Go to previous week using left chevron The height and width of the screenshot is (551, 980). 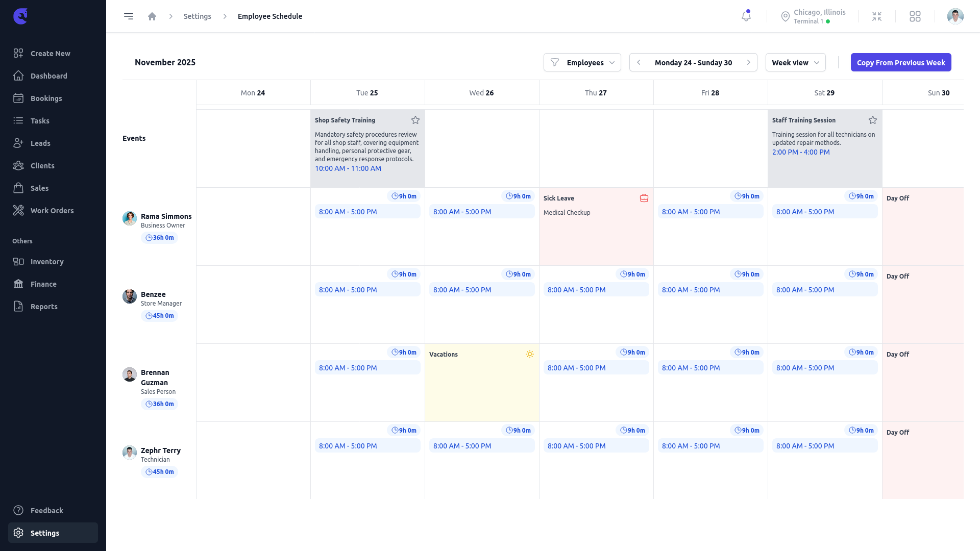click(639, 62)
